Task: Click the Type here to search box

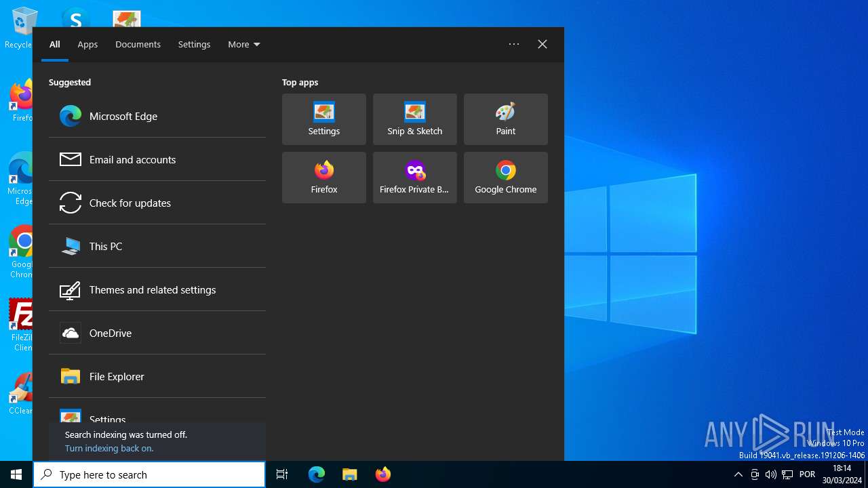Action: pos(149,474)
